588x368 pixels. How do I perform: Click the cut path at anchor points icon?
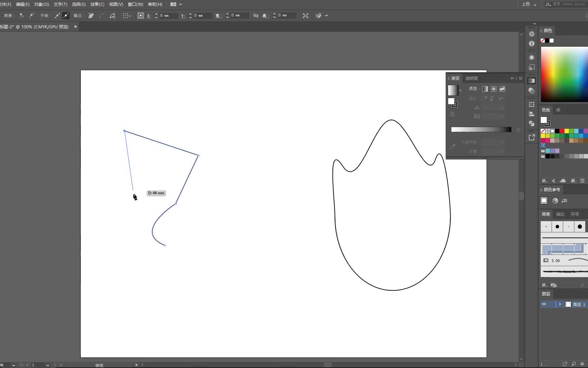112,16
